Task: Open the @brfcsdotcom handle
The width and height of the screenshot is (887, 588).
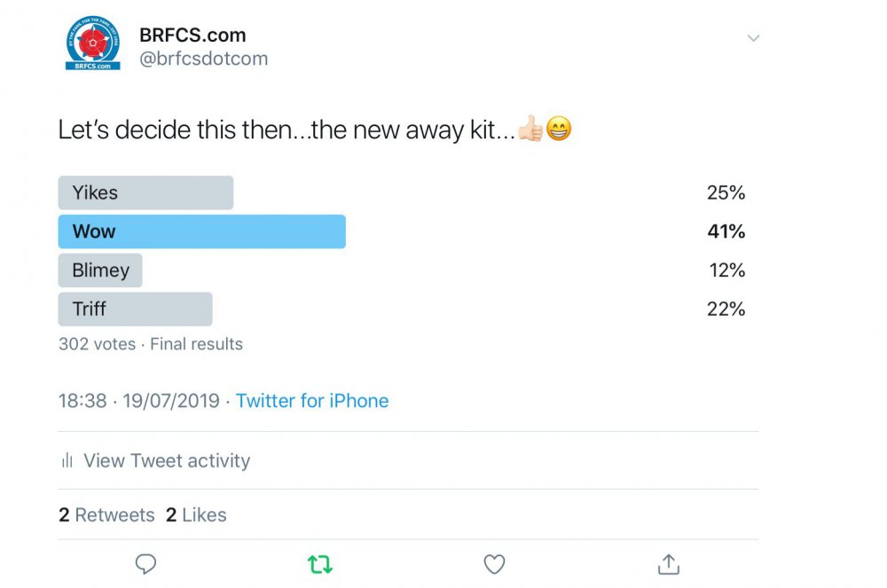Action: [203, 59]
